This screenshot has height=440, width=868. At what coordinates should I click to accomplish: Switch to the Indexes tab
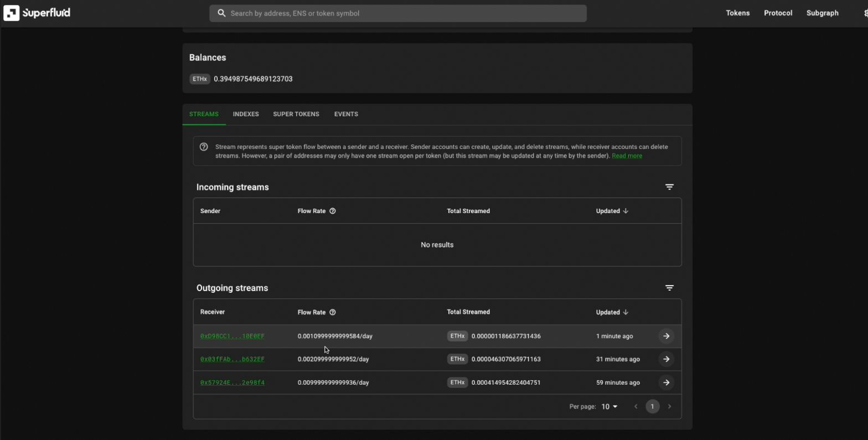[246, 114]
